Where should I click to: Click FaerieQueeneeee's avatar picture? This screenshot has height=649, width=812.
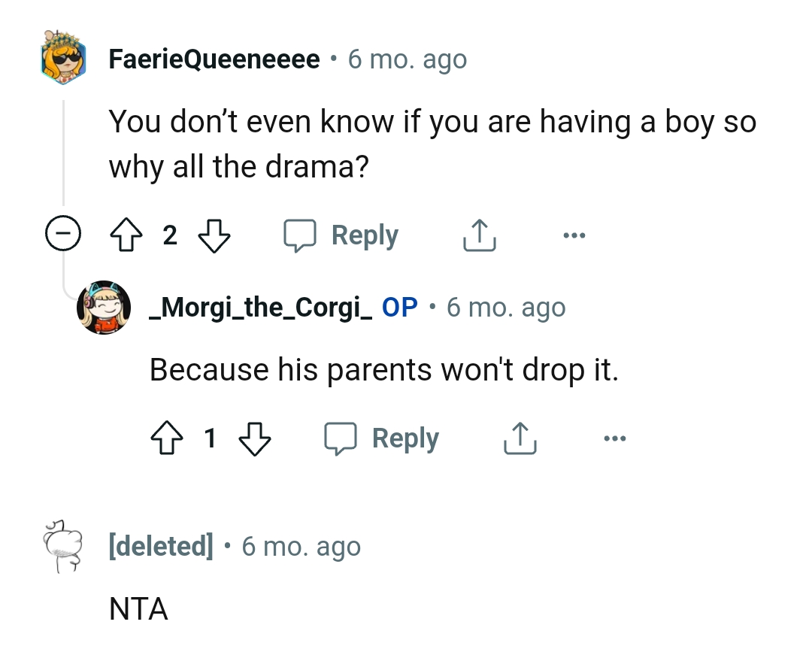[x=63, y=59]
